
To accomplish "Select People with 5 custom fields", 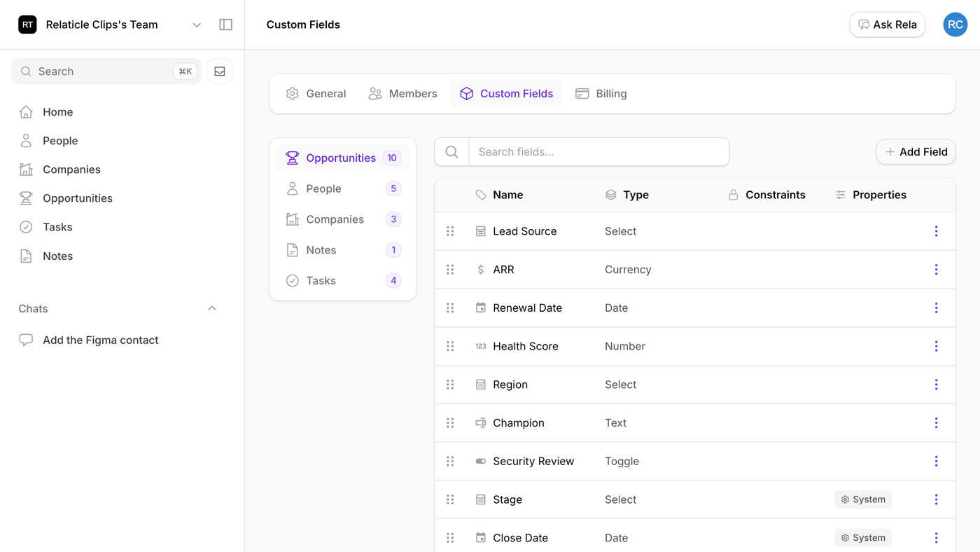I will [x=343, y=189].
